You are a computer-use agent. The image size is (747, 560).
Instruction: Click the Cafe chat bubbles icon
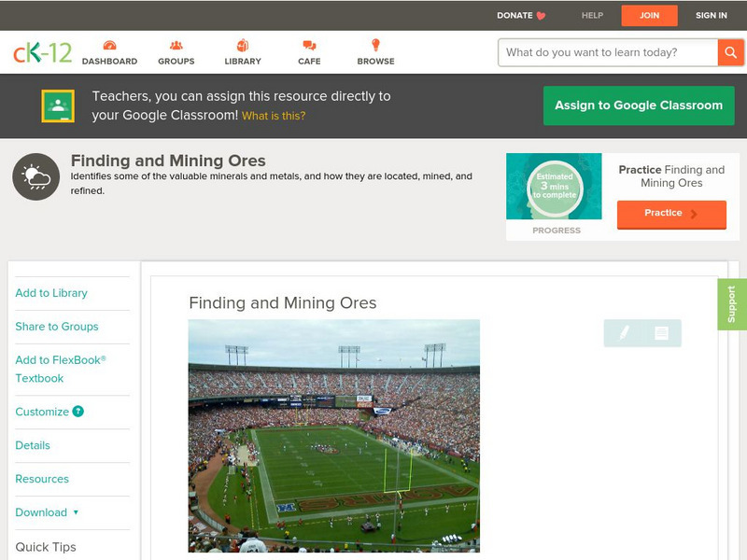pyautogui.click(x=309, y=46)
